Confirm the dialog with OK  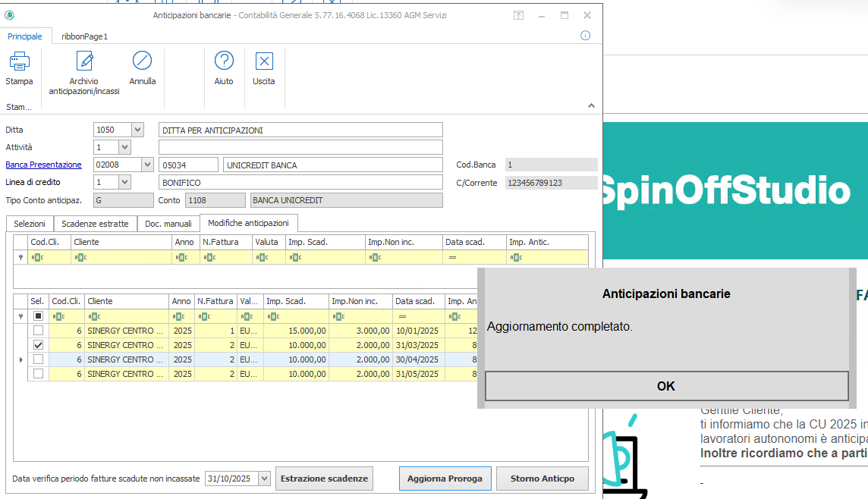pos(666,386)
